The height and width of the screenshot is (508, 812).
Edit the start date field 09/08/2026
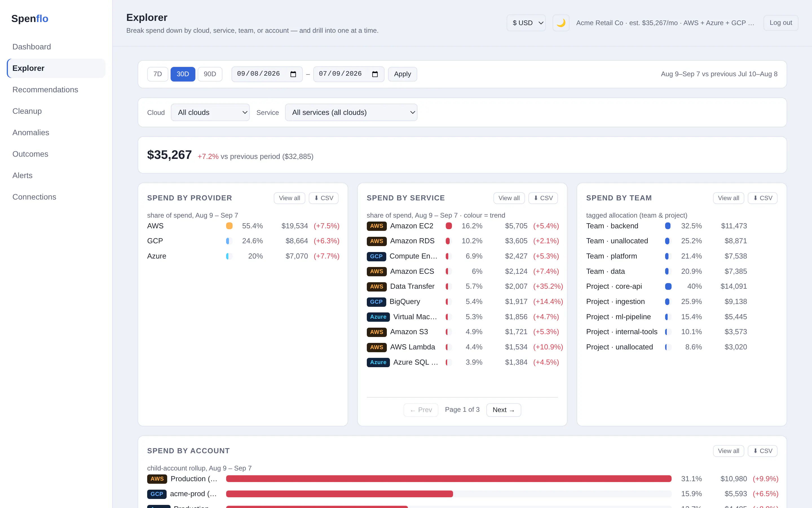[x=267, y=74]
